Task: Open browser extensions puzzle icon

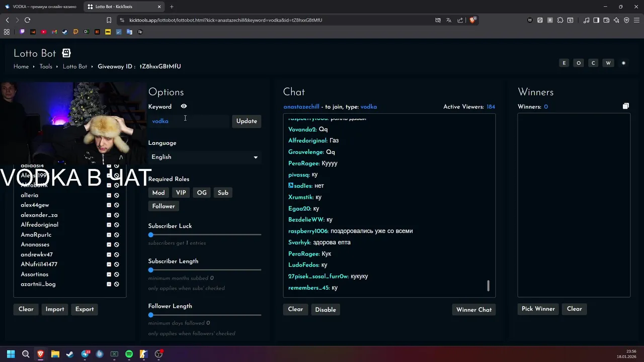Action: coord(560,20)
